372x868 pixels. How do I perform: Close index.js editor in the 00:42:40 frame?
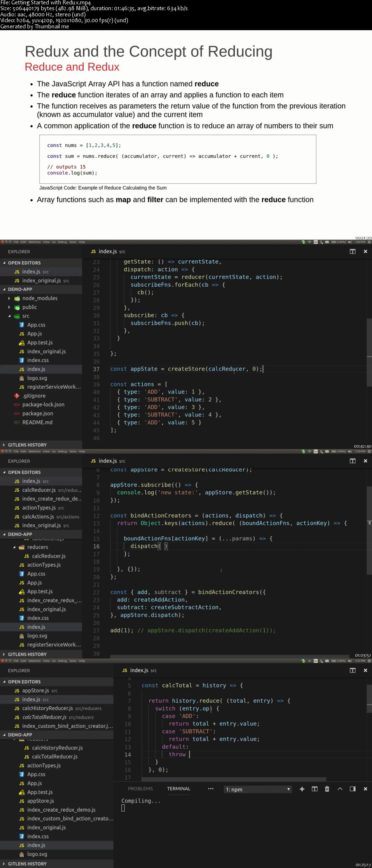point(365,251)
